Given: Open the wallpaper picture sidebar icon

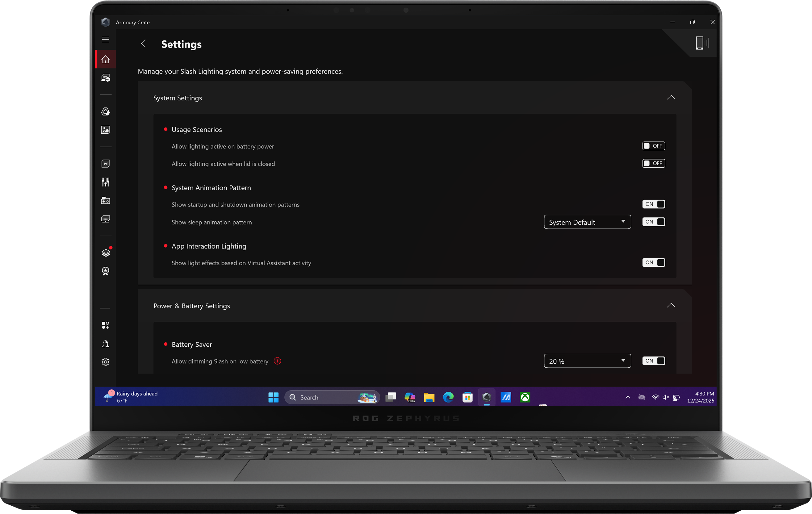Looking at the screenshot, I should [106, 130].
